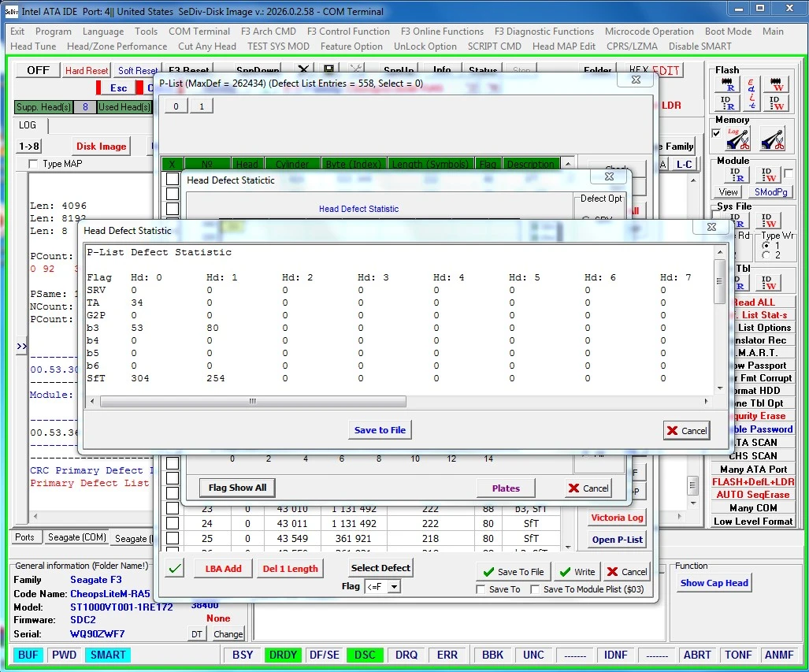809x672 pixels.
Task: Open the Head MAP Edit menu
Action: pyautogui.click(x=564, y=46)
